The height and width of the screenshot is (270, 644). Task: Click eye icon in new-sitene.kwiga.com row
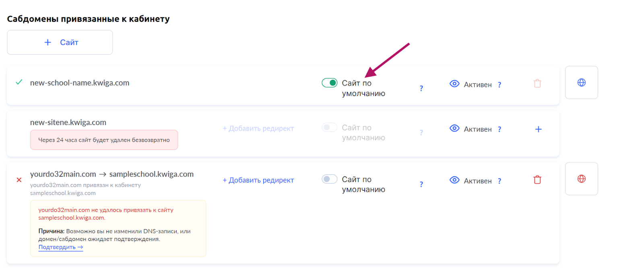pyautogui.click(x=454, y=128)
